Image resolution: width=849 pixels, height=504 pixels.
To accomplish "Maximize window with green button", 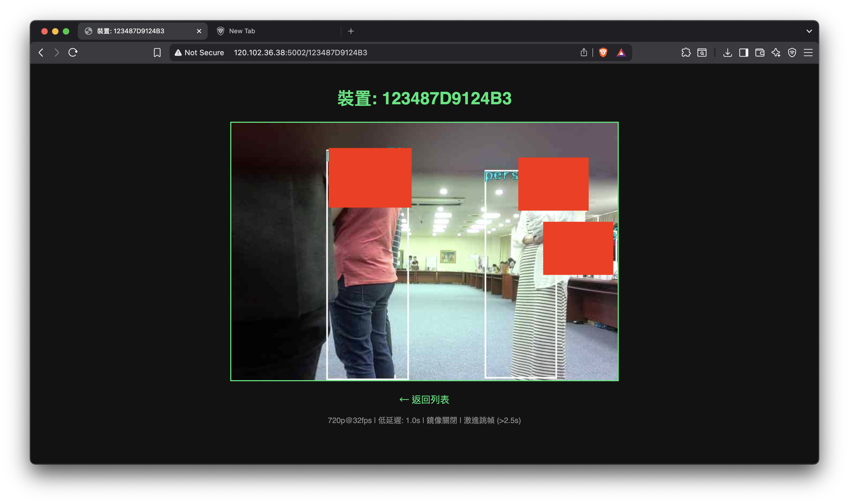I will [66, 31].
